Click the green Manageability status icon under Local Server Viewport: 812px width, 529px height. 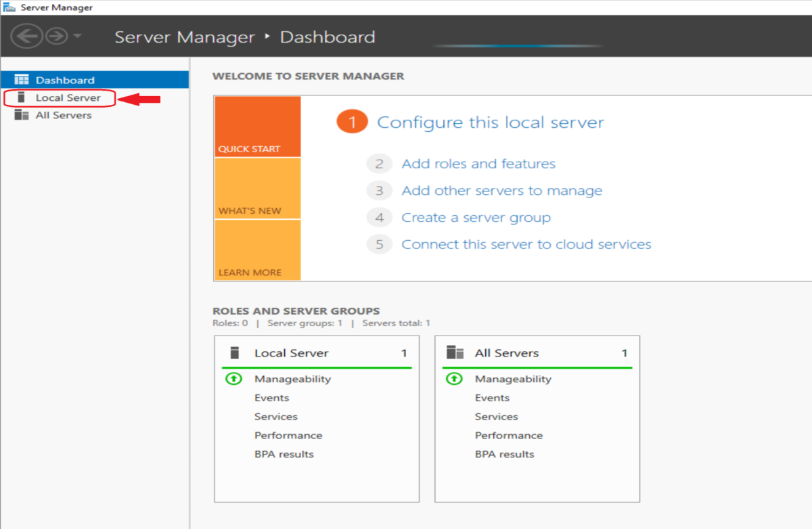(x=233, y=379)
